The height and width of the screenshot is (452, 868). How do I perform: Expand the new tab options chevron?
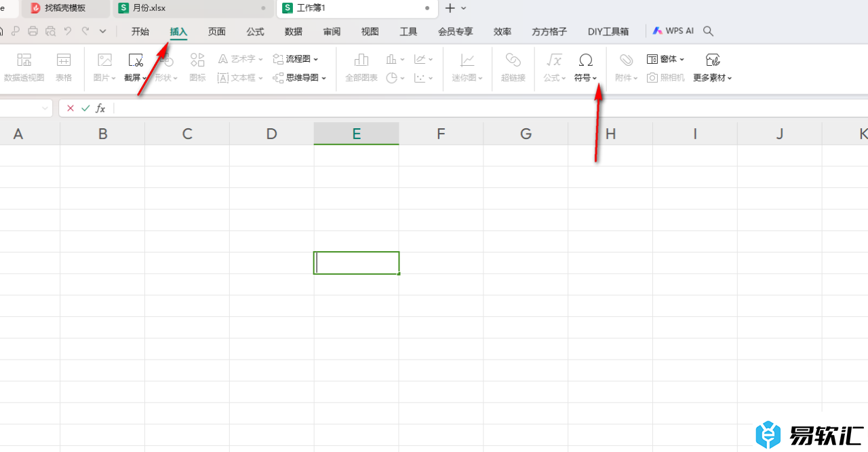pos(464,8)
